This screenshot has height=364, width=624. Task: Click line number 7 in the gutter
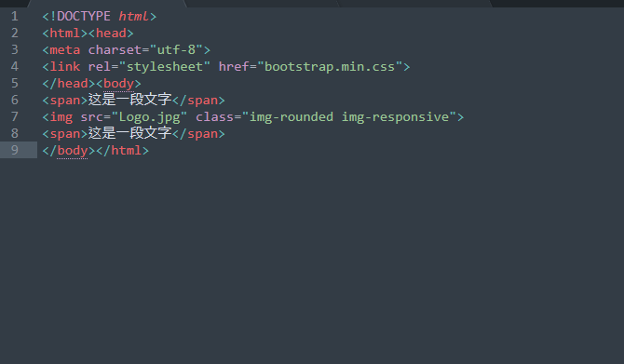[x=15, y=116]
